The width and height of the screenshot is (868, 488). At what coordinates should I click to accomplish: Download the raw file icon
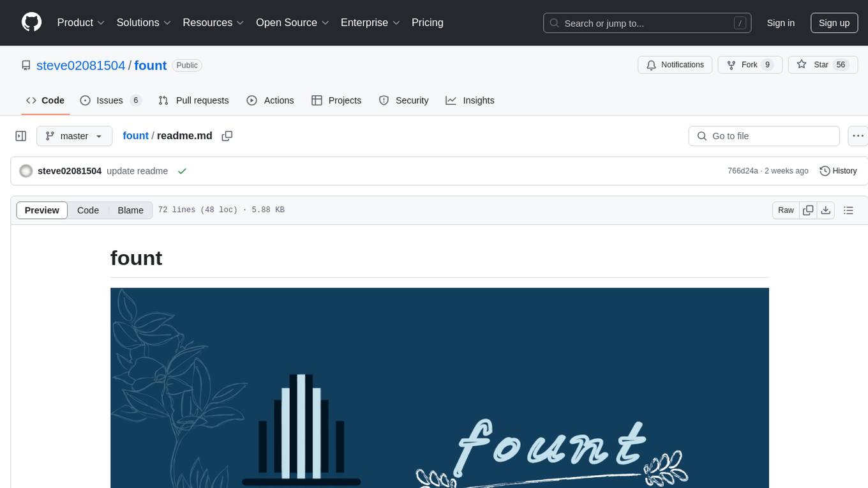point(826,210)
